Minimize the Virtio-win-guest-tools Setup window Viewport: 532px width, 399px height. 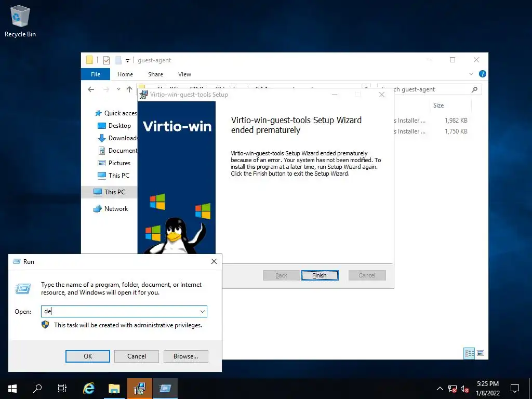(x=335, y=95)
